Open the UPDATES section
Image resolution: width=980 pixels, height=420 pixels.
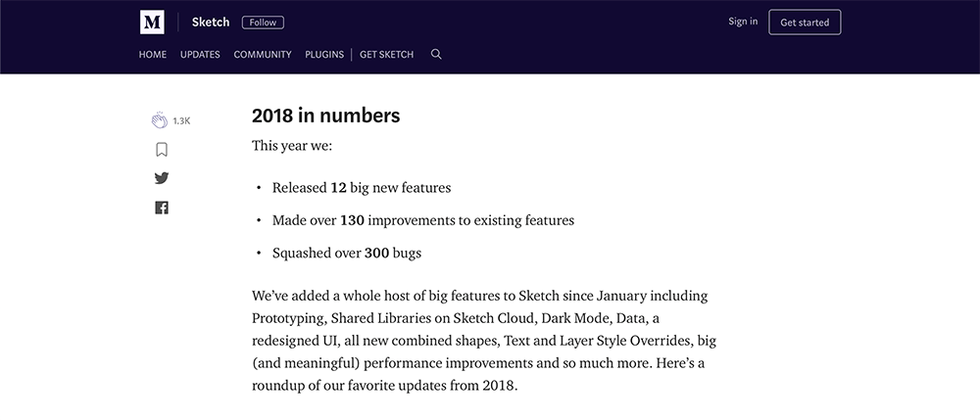click(200, 55)
